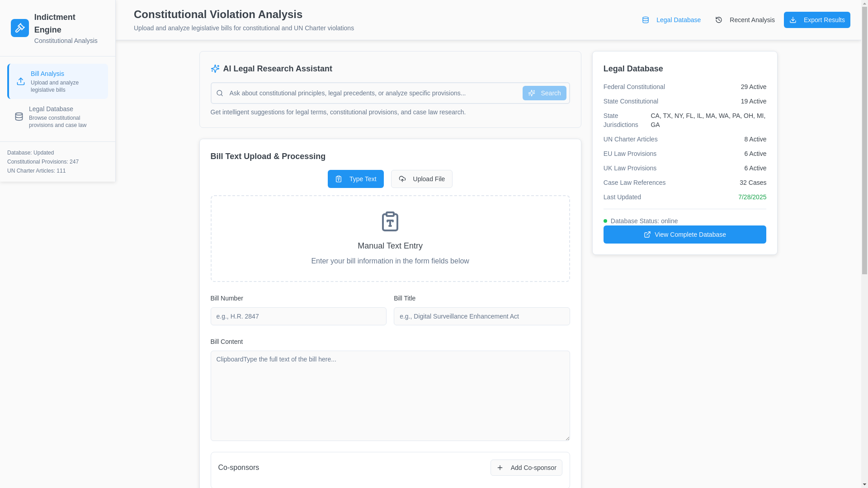Image resolution: width=868 pixels, height=488 pixels.
Task: Click 'Database Status: online' text
Action: click(x=644, y=221)
